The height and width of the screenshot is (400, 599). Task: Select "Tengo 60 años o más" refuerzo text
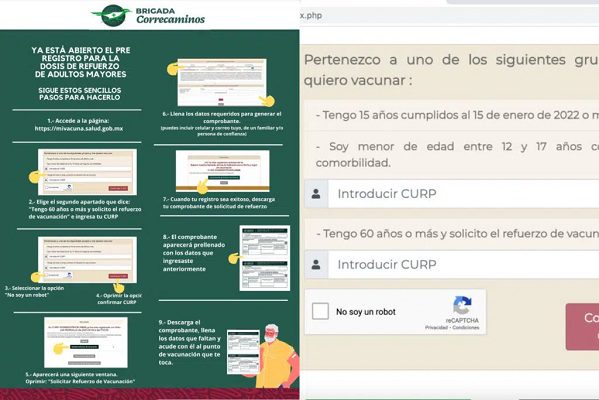coord(457,233)
